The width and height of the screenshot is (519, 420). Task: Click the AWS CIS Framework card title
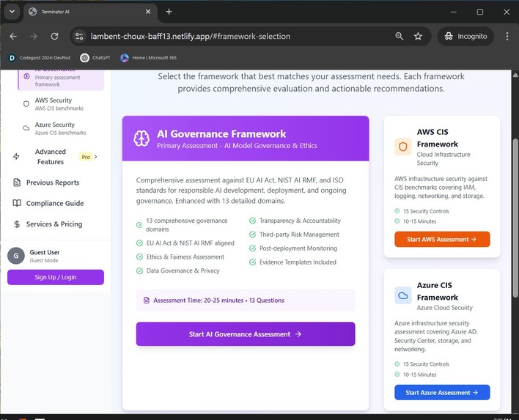click(x=438, y=138)
